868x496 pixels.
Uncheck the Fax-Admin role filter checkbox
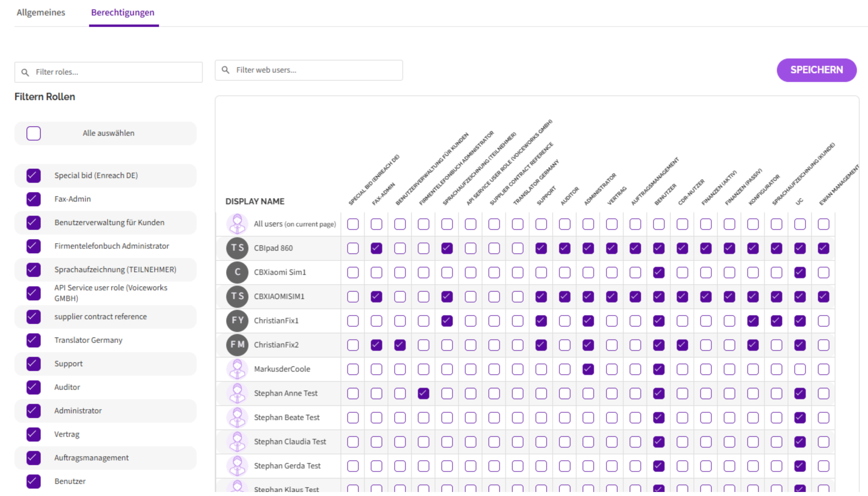pyautogui.click(x=33, y=199)
